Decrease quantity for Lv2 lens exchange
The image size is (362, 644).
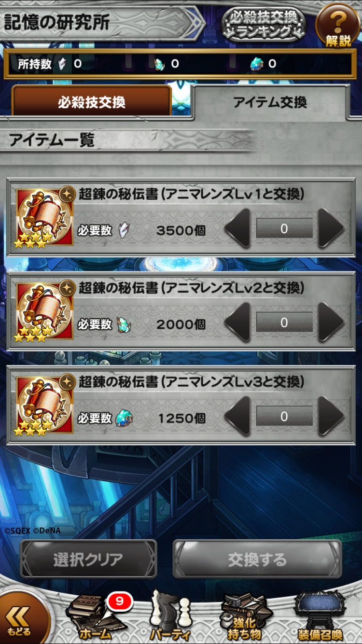point(237,322)
